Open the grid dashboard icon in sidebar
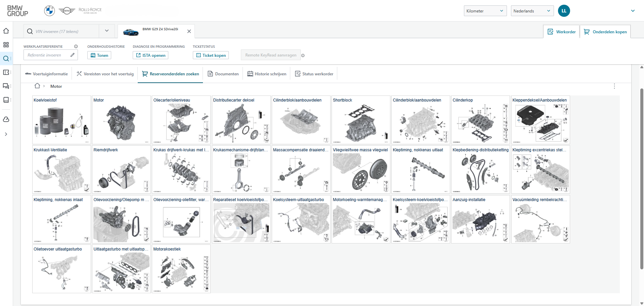Viewport: 644px width, 306px height. tap(6, 45)
